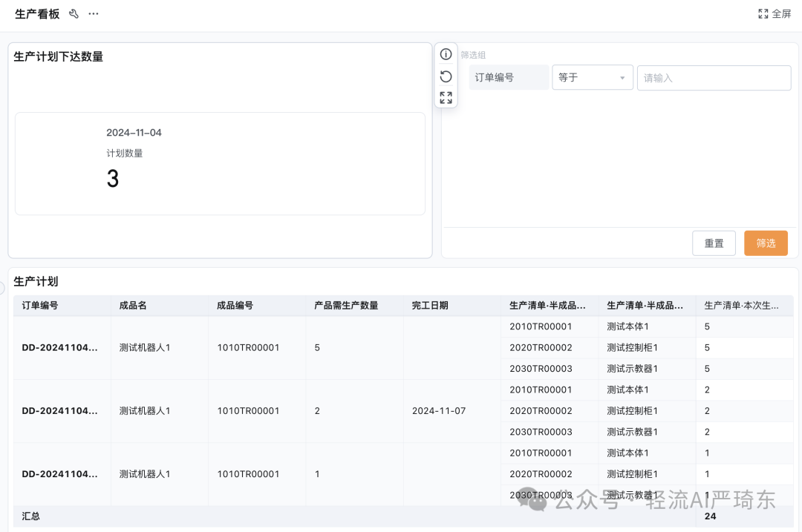Open the wrench settings icon beside 生产看板
This screenshot has height=532, width=802.
point(74,14)
